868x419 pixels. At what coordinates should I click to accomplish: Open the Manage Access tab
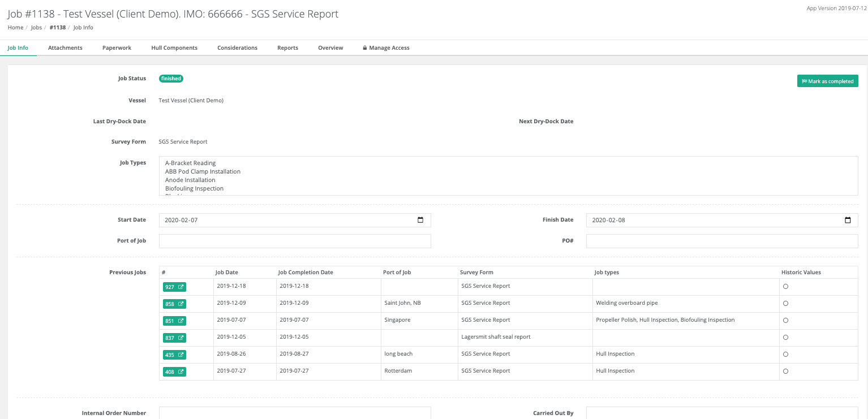[386, 48]
